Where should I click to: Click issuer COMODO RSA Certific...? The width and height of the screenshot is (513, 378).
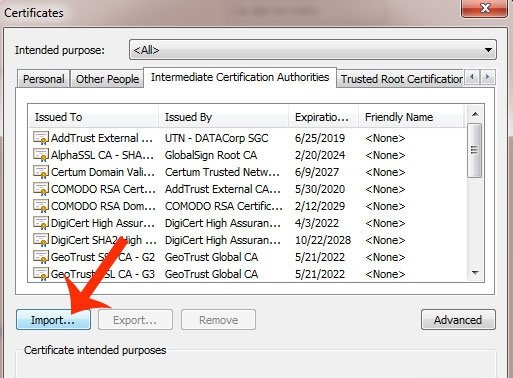click(x=224, y=206)
